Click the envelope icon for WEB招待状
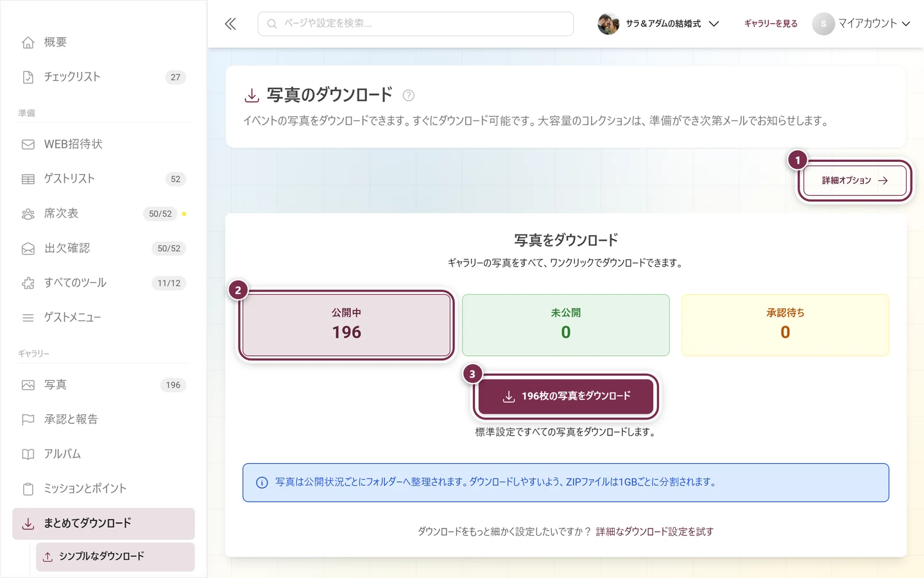The width and height of the screenshot is (924, 578). point(28,144)
